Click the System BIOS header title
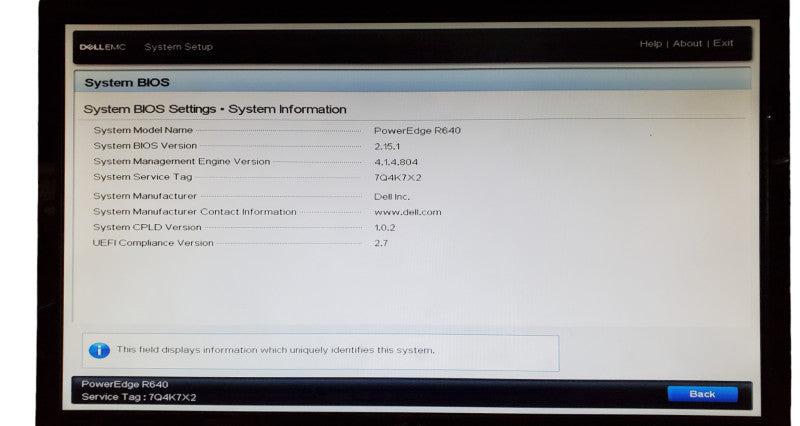Screen dimensions: 800x426 click(127, 83)
